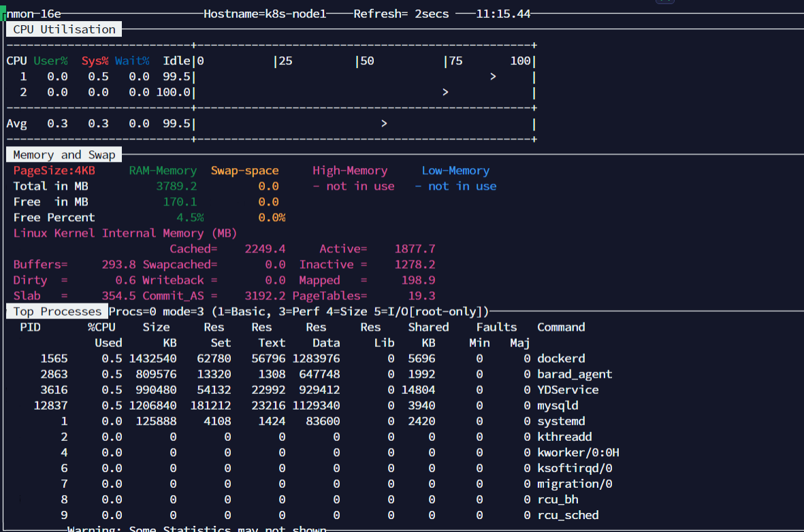This screenshot has width=804, height=532.
Task: Click the mysqld process name
Action: (x=558, y=405)
